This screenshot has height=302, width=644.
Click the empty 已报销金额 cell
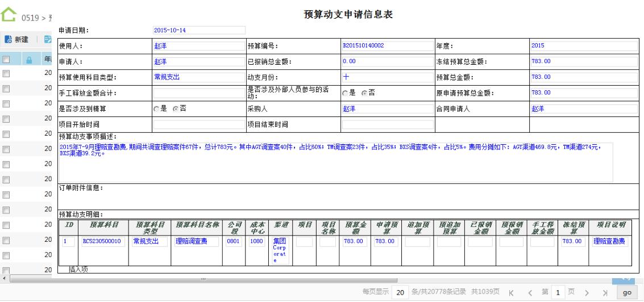tap(480, 242)
